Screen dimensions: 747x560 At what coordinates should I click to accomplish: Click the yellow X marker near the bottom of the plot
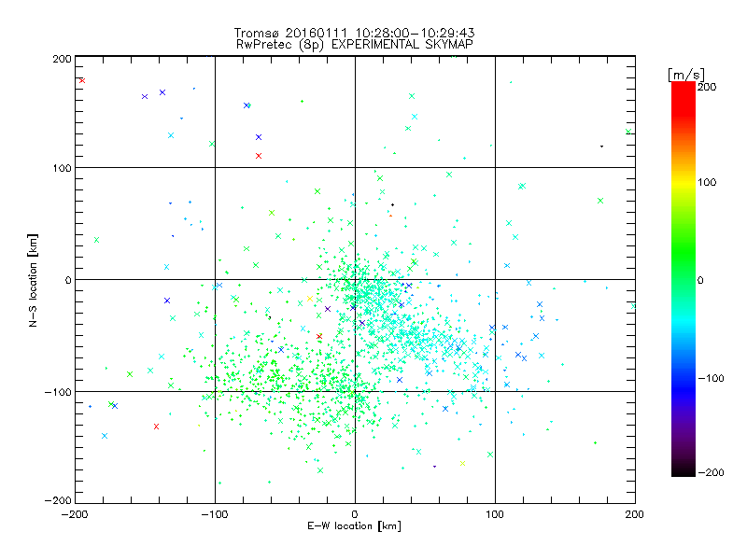[462, 463]
